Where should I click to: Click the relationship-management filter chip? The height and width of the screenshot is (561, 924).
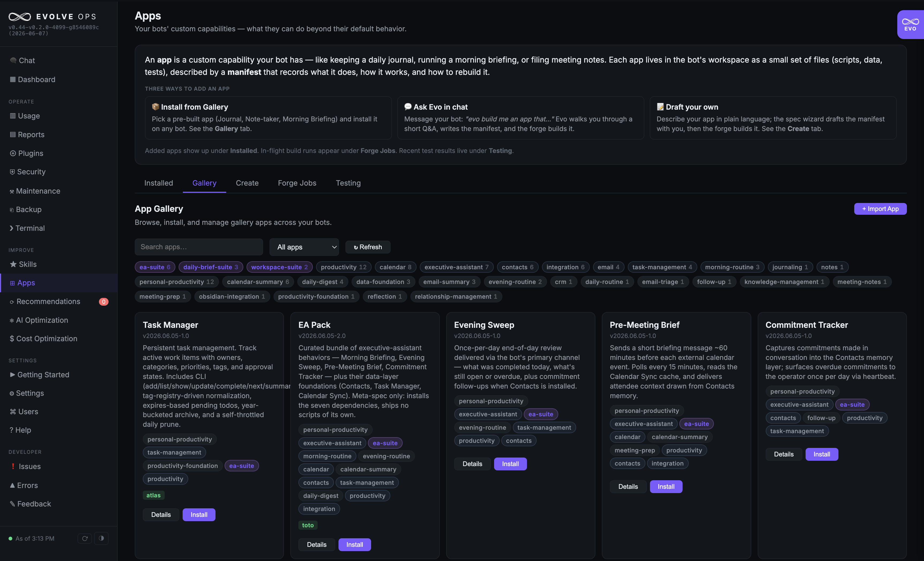pyautogui.click(x=456, y=296)
